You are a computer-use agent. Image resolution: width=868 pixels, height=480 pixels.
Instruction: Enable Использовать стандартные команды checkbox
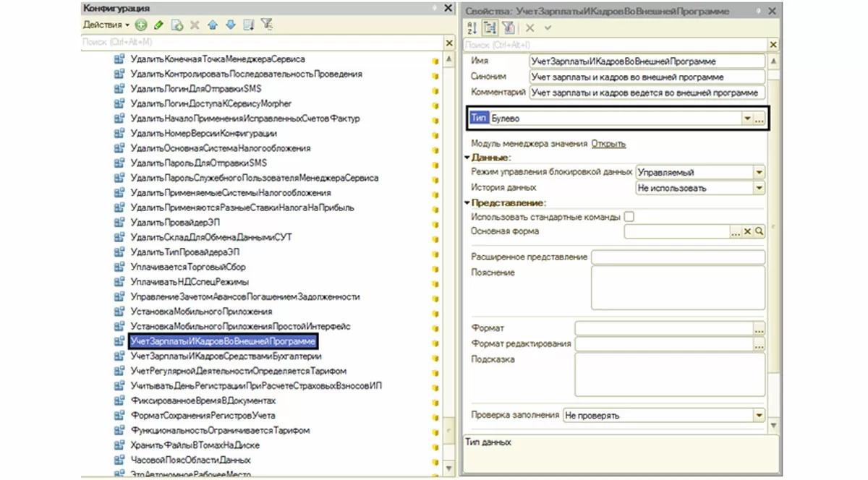(x=629, y=217)
